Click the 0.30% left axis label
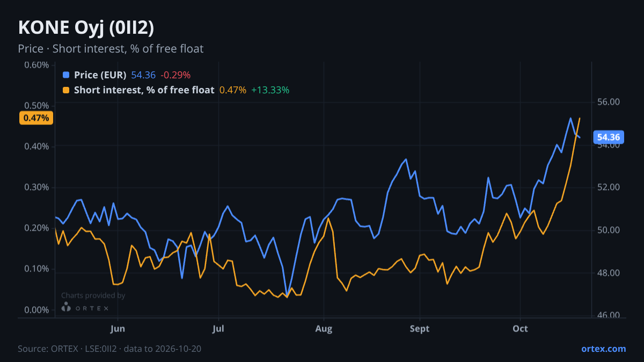The image size is (644, 362). [36, 187]
